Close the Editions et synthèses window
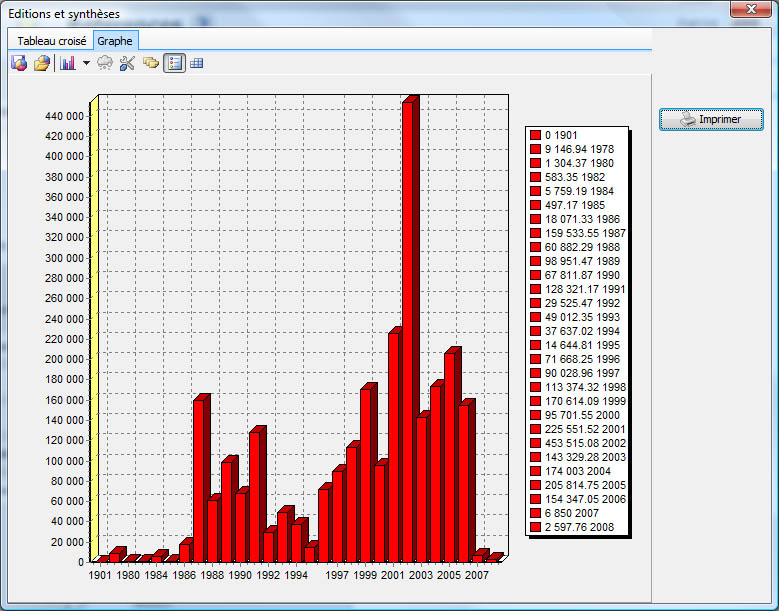 tap(751, 9)
